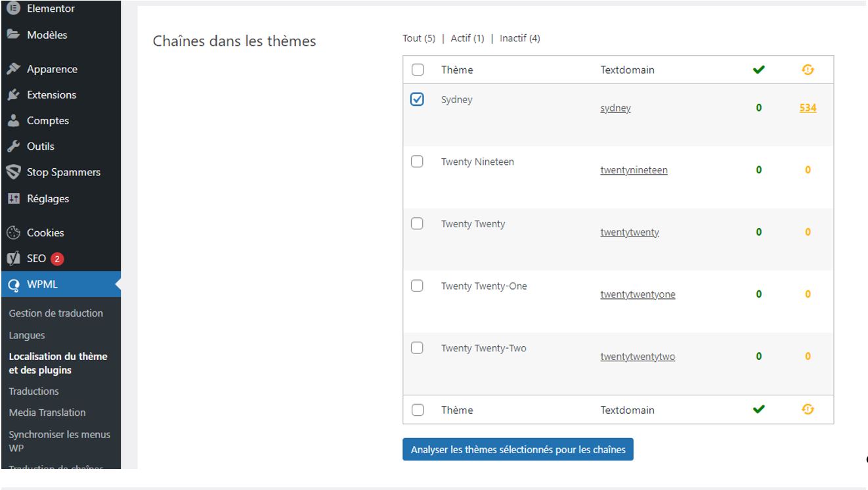Click the 534 pending strings link
This screenshot has width=868, height=490.
[x=808, y=108]
